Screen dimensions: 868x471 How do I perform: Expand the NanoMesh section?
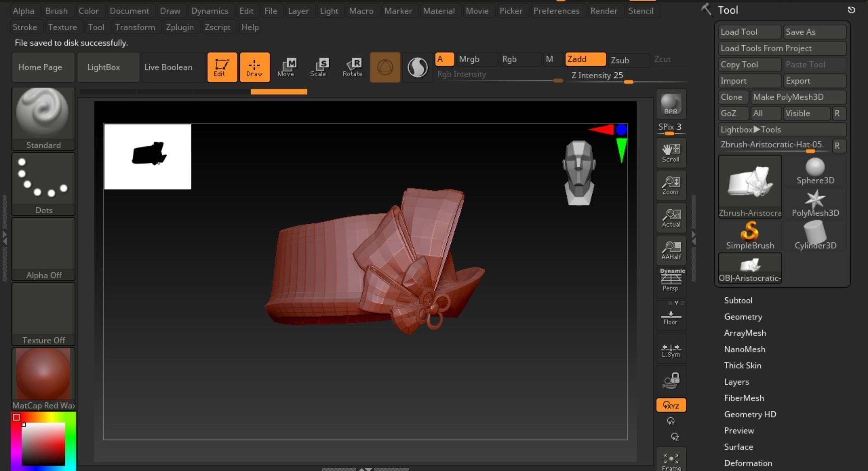point(745,349)
